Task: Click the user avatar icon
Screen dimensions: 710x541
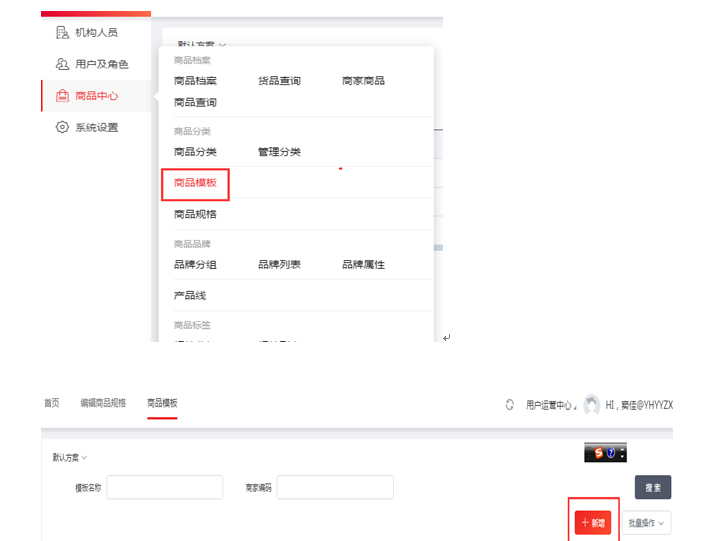Action: tap(591, 404)
